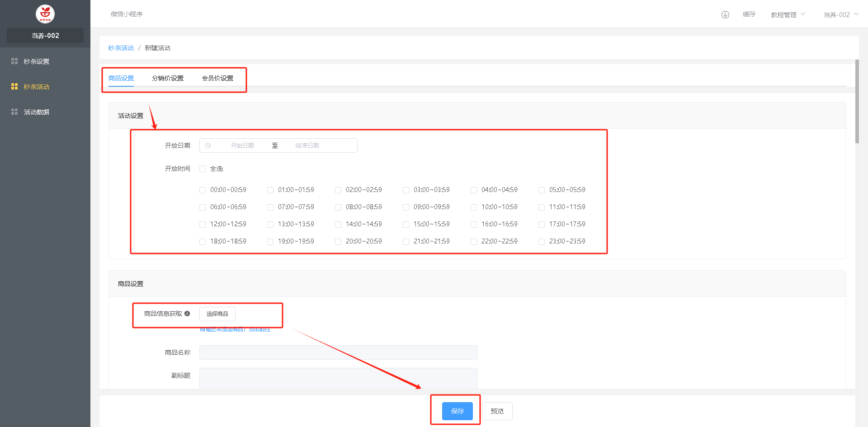Check the 全选 checkbox for open time

(x=203, y=169)
